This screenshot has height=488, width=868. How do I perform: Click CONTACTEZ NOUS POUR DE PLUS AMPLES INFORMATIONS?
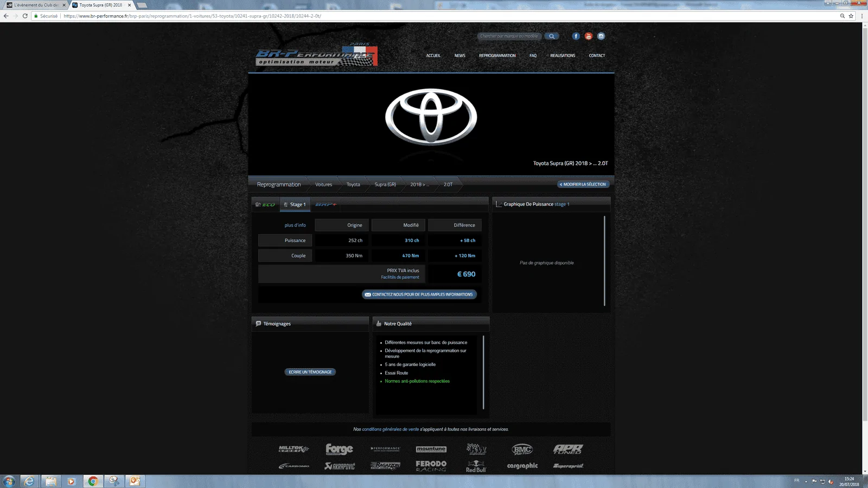419,294
